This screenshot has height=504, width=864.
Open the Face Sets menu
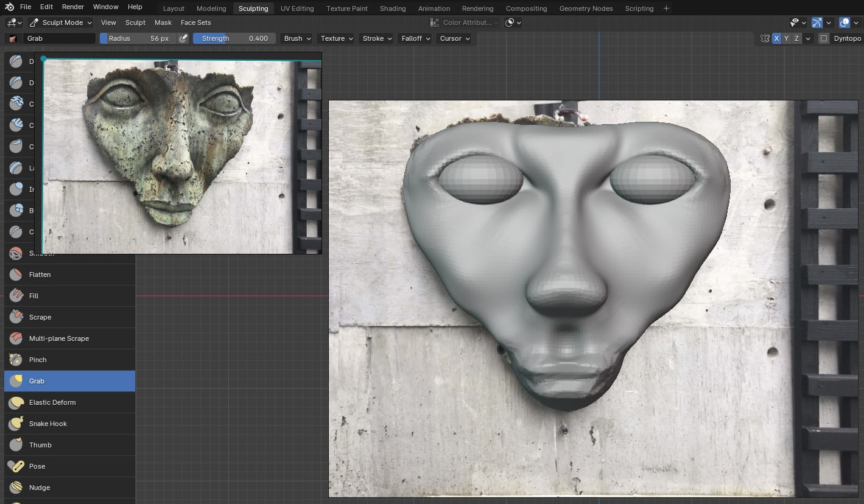point(195,23)
